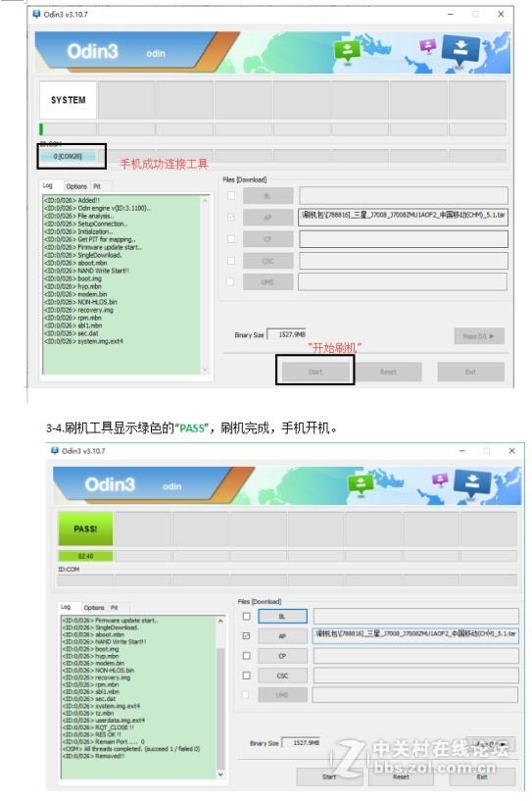Switch to the Options tab in the SYSTEM window
This screenshot has height=801, width=532.
tap(76, 186)
